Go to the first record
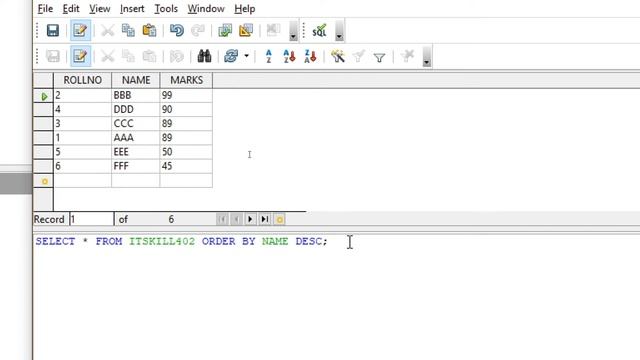This screenshot has height=360, width=640. [222, 220]
